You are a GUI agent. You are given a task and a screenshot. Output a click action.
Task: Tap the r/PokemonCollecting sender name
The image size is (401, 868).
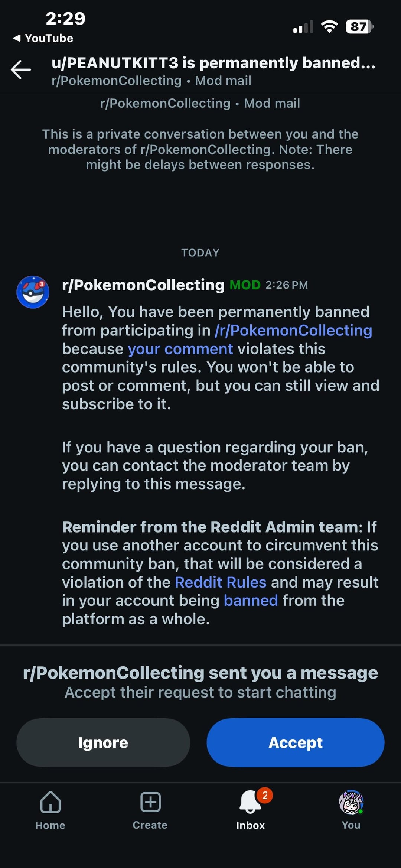coord(143,285)
